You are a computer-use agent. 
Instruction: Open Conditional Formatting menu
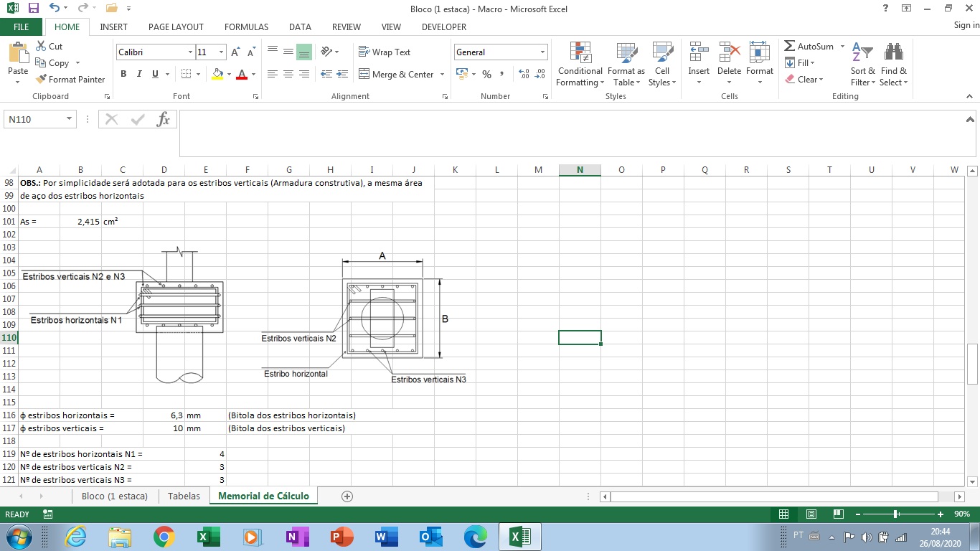[x=580, y=64]
